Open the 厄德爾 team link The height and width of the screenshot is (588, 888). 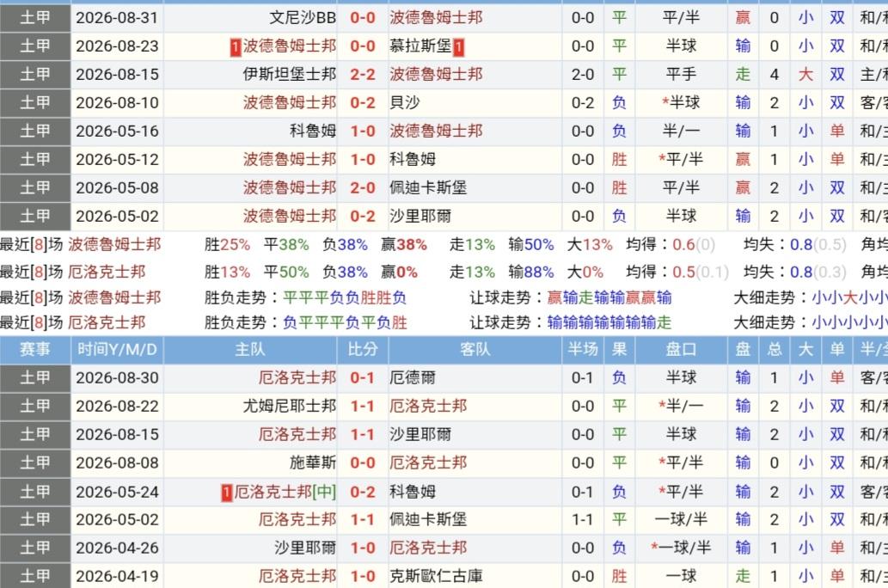click(413, 378)
